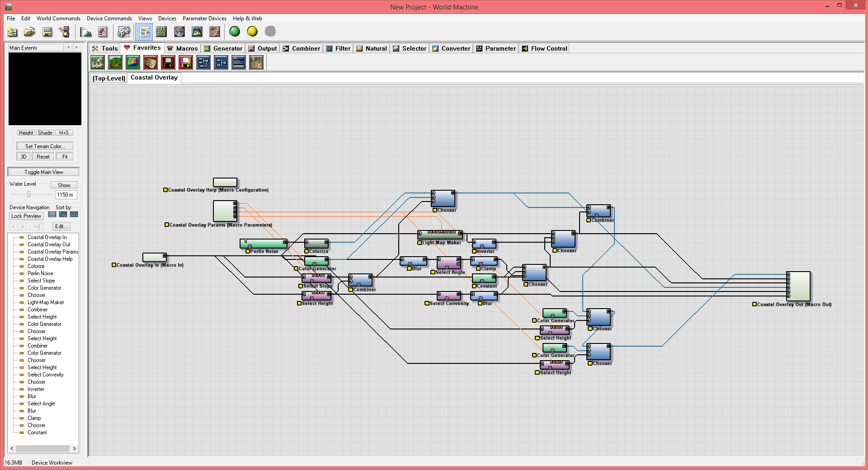Select the Layout view grid map icon
The height and width of the screenshot is (470, 868).
pos(161,32)
